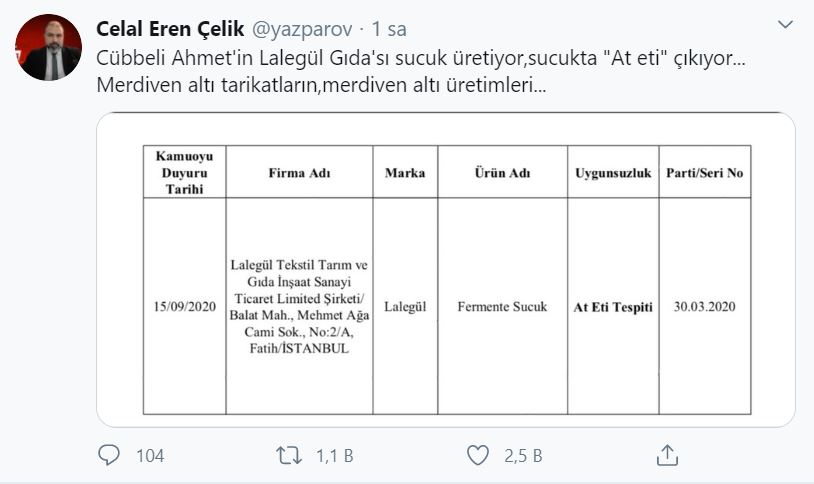Like the tweet with the heart icon
Image resolution: width=814 pixels, height=484 pixels.
click(x=479, y=456)
